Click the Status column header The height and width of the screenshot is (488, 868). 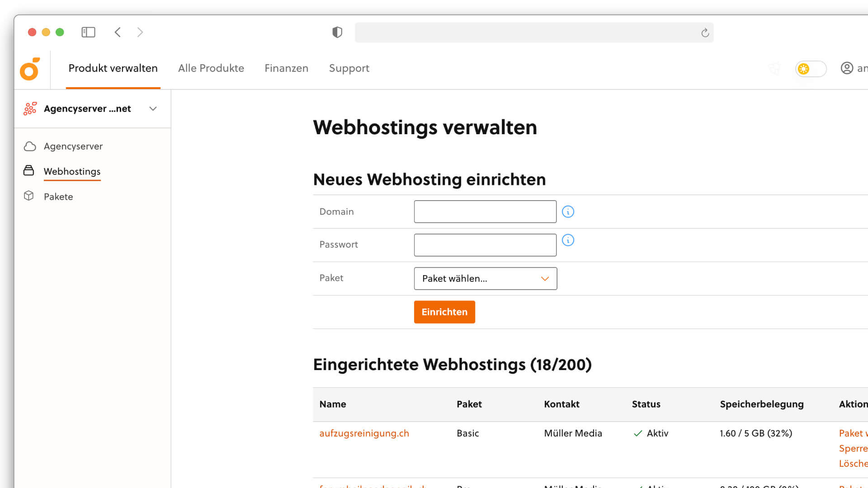click(x=646, y=404)
